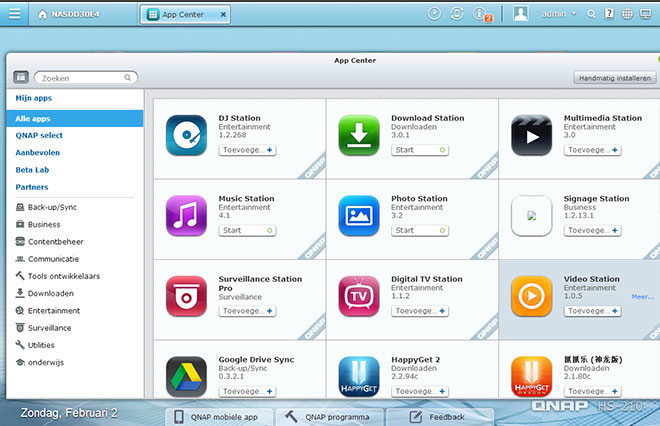
Task: Open Partners category
Action: 32,187
